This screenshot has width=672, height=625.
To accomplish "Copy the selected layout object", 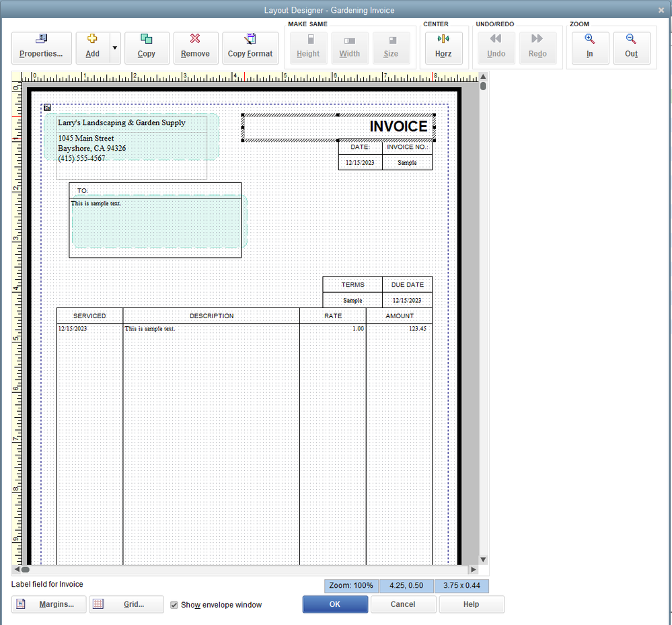I will click(x=146, y=48).
